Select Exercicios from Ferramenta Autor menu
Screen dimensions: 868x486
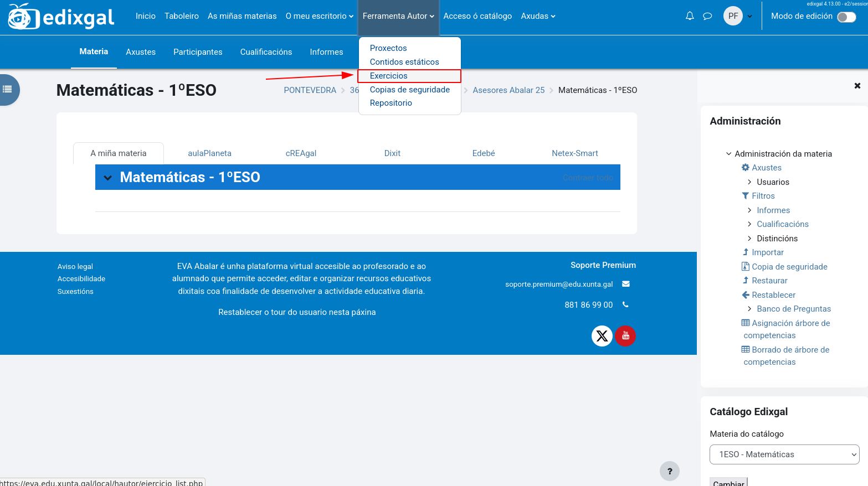click(389, 76)
